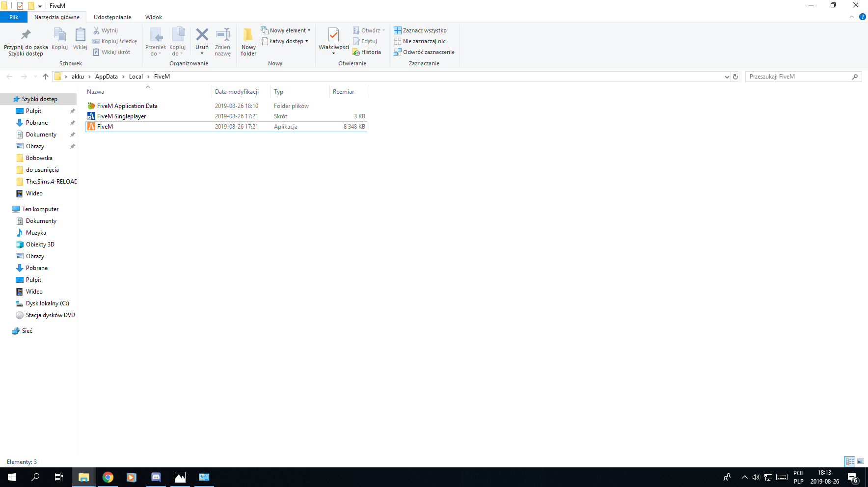Screen dimensions: 868x487
Task: Expand address bar history dropdown
Action: [727, 77]
